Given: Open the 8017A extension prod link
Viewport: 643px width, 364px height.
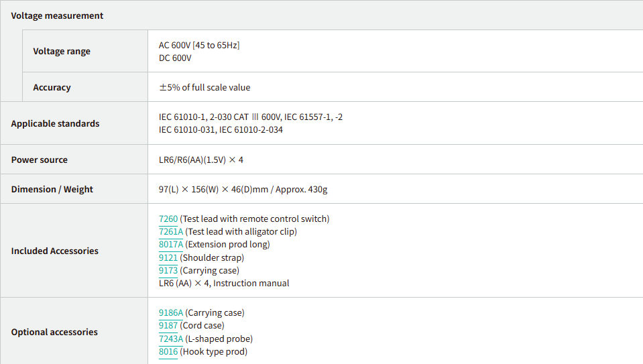Looking at the screenshot, I should [171, 244].
